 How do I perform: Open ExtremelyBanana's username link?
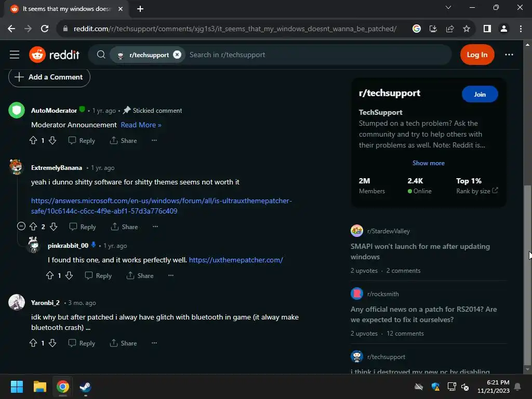point(57,168)
